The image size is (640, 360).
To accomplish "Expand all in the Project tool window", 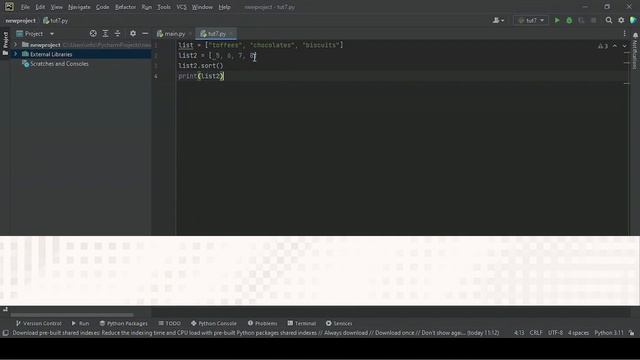I will (105, 33).
